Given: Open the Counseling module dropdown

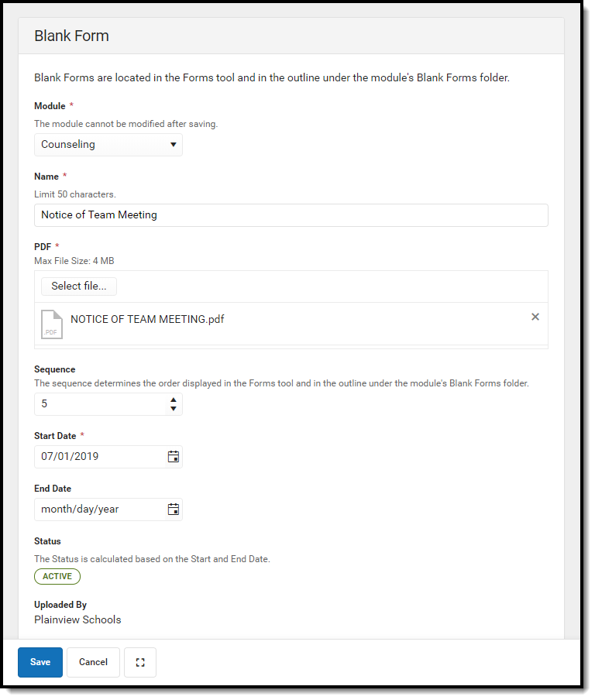Looking at the screenshot, I should (x=108, y=145).
